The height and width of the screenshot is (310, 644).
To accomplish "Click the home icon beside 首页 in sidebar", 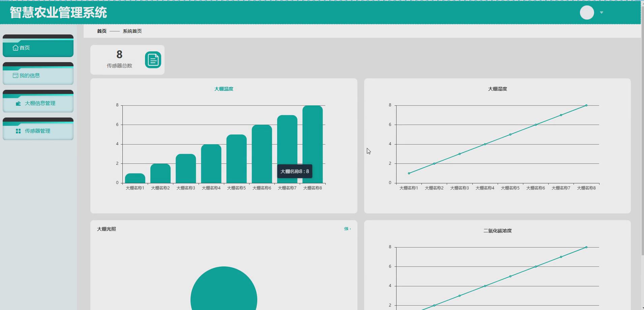I will point(16,48).
